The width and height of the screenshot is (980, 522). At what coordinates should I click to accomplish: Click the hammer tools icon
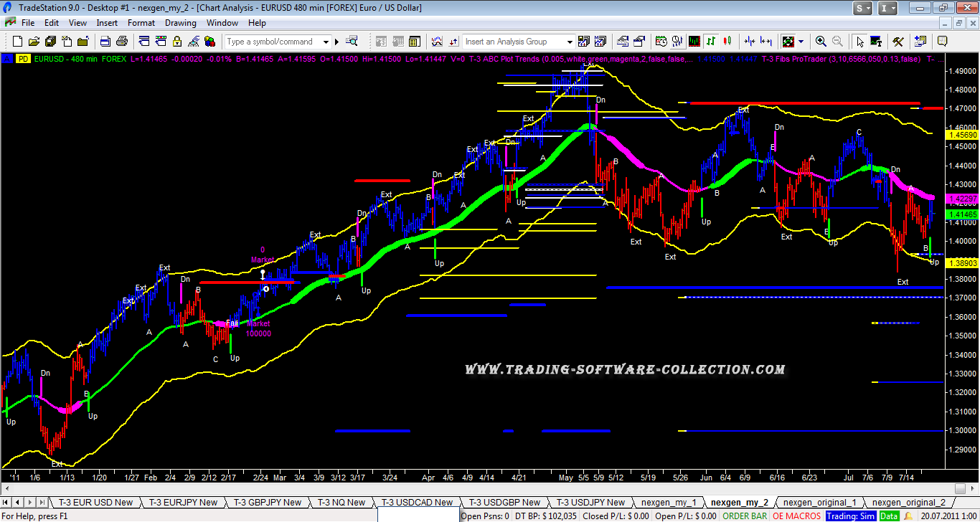click(897, 42)
